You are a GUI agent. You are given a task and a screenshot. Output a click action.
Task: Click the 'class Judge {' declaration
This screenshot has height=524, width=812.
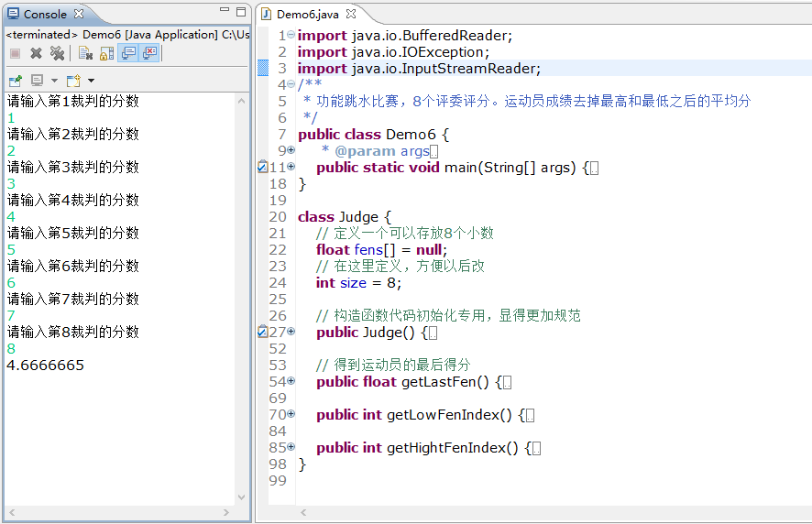(x=345, y=216)
